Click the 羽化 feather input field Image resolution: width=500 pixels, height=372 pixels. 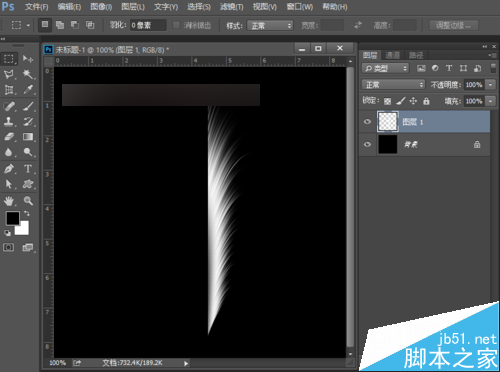pyautogui.click(x=148, y=25)
